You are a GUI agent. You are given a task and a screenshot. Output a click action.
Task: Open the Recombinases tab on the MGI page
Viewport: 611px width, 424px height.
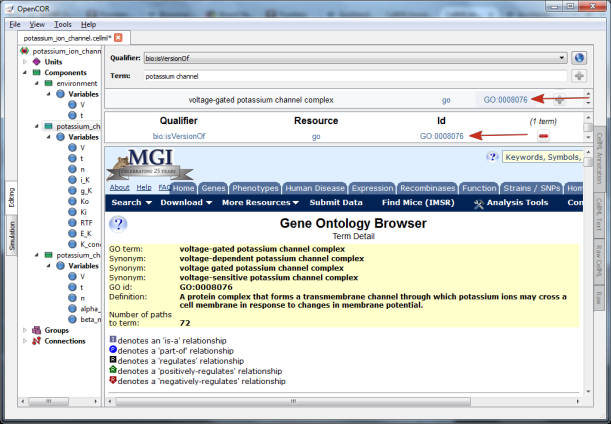pyautogui.click(x=427, y=188)
